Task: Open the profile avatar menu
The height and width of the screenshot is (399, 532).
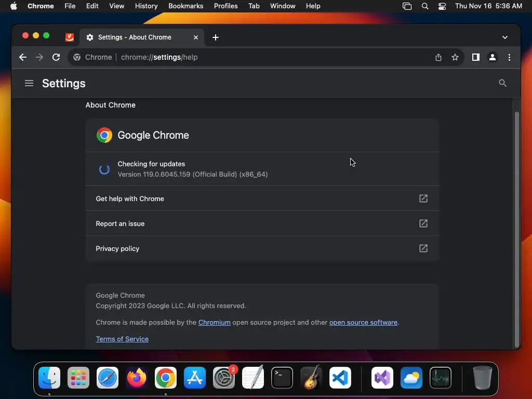Action: tap(493, 57)
